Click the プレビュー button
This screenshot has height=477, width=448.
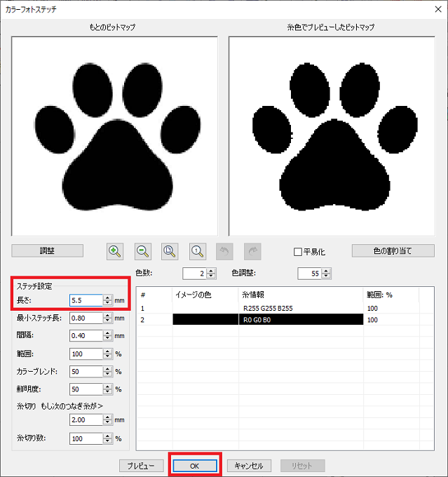pos(142,466)
